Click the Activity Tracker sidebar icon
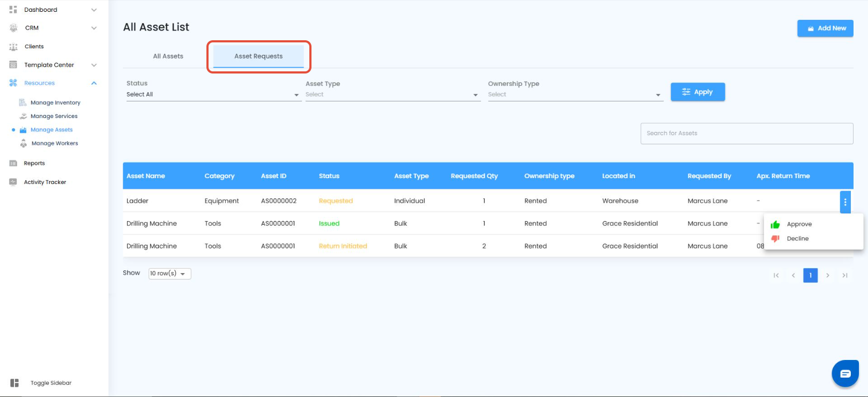 tap(13, 182)
